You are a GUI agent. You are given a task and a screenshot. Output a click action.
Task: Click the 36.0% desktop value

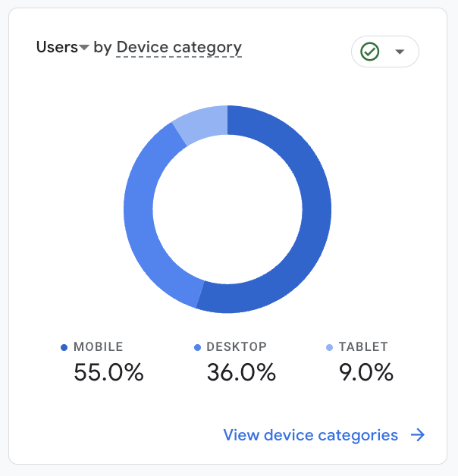click(x=241, y=372)
